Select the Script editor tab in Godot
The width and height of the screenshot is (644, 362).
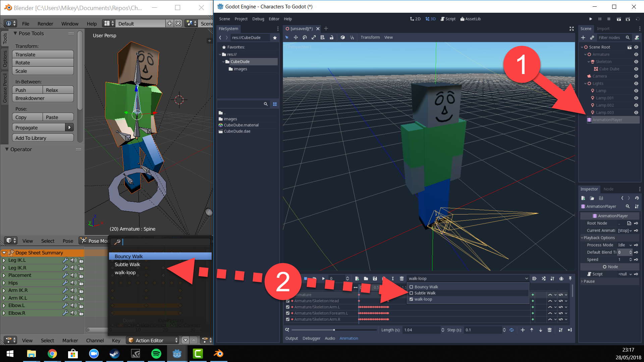click(x=449, y=18)
